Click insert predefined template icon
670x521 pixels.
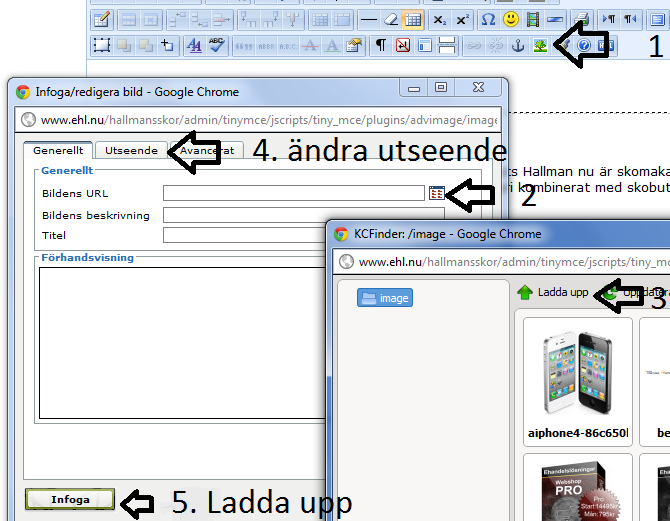pos(425,45)
